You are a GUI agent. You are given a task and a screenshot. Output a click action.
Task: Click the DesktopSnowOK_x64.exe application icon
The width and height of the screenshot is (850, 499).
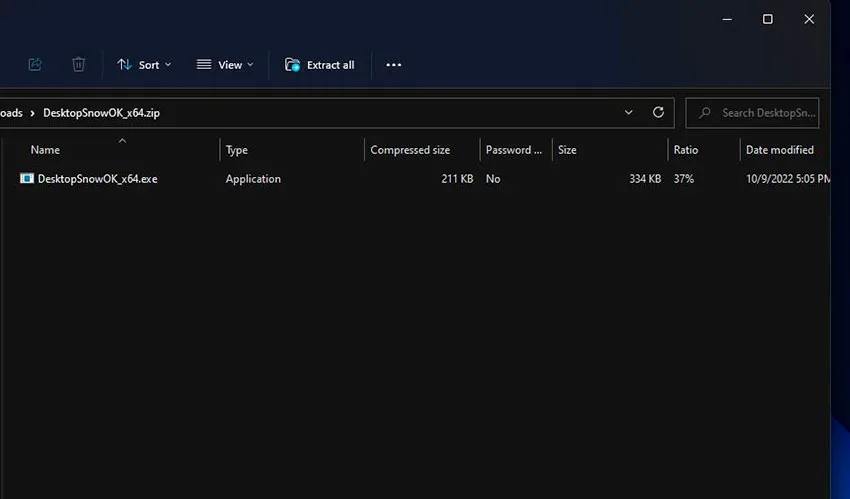click(x=27, y=178)
